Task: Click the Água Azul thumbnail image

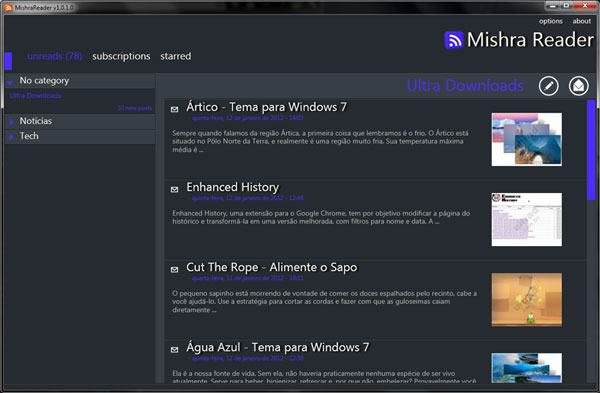Action: (527, 368)
